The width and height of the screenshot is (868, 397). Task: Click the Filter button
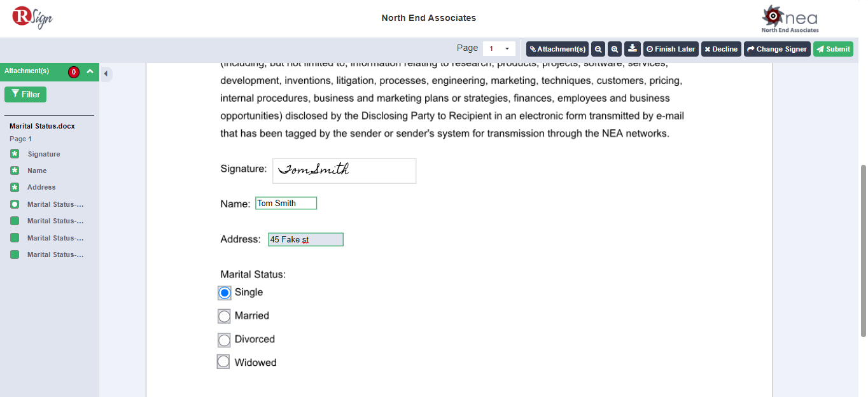25,94
